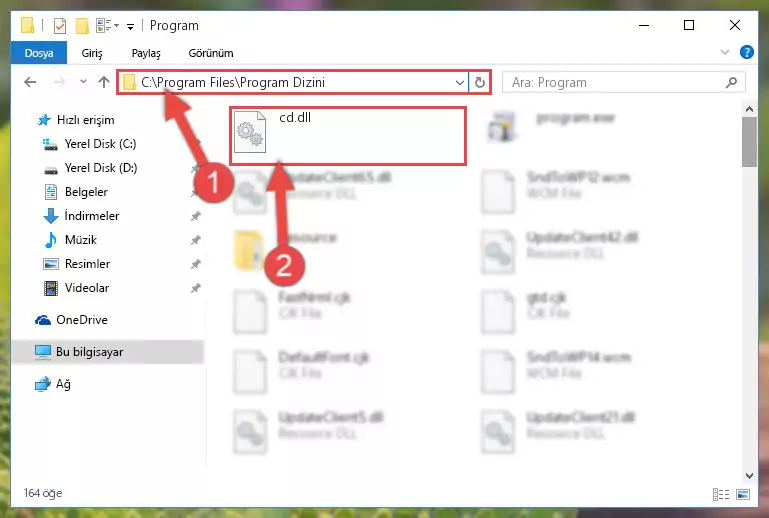Open recent locations dropdown arrow
Image resolution: width=769 pixels, height=518 pixels.
83,82
